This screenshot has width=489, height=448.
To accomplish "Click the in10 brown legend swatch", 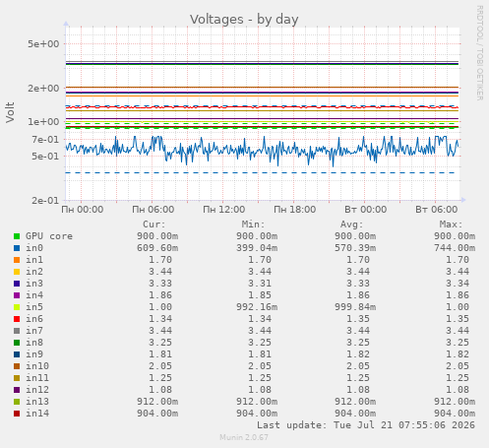I will 17,366.
